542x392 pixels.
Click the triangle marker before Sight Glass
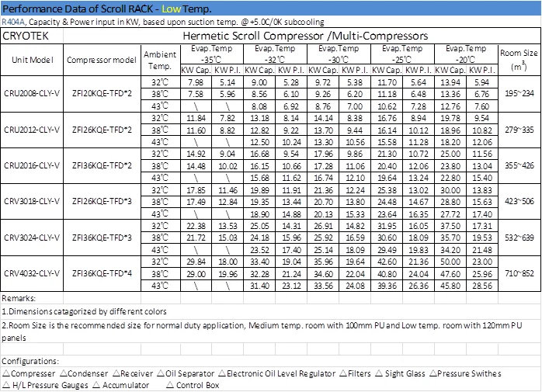pyautogui.click(x=380, y=373)
